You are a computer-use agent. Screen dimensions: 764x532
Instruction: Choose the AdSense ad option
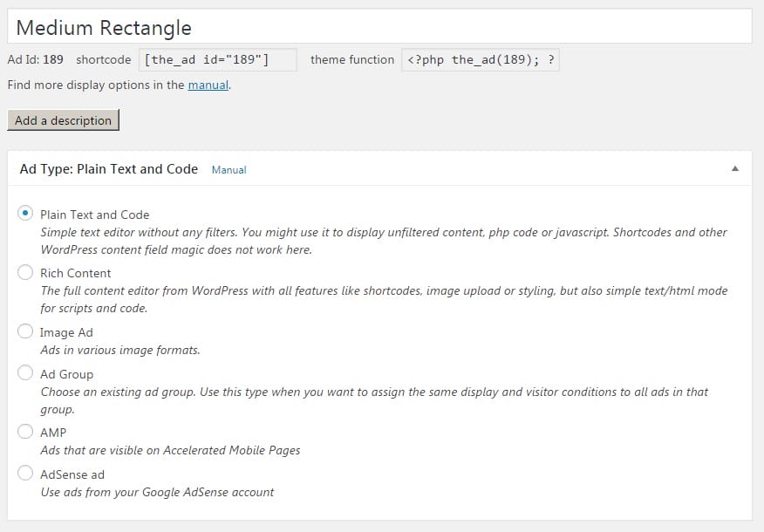(x=25, y=474)
